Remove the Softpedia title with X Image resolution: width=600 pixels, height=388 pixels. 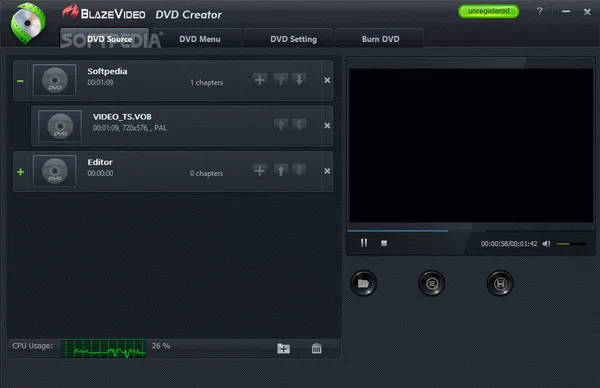[327, 80]
